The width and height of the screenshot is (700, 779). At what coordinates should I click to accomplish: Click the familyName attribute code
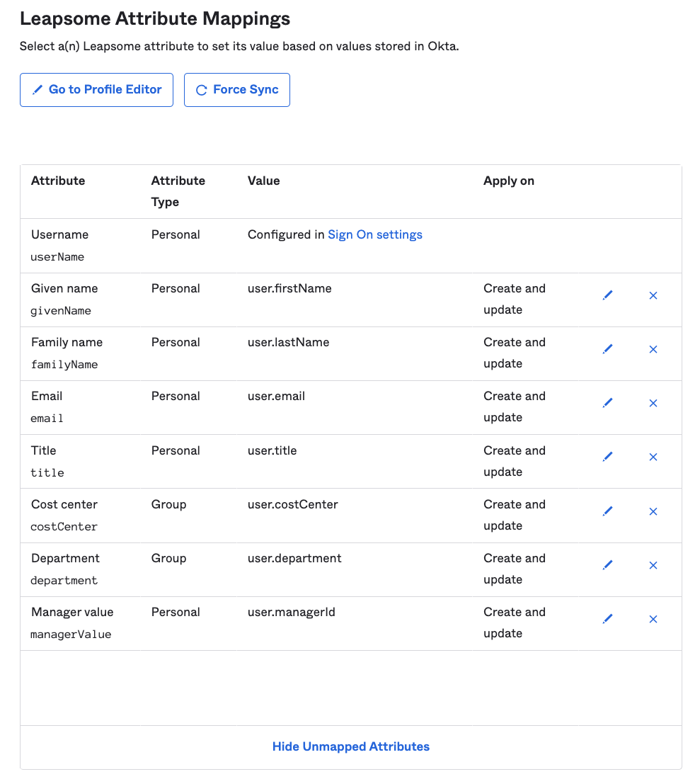(64, 365)
